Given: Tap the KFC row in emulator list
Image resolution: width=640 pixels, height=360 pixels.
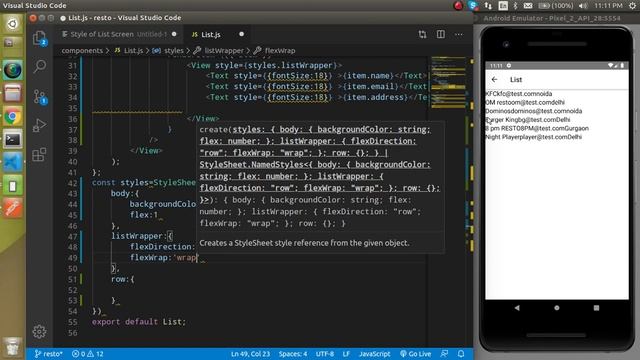Looking at the screenshot, I should coord(518,94).
